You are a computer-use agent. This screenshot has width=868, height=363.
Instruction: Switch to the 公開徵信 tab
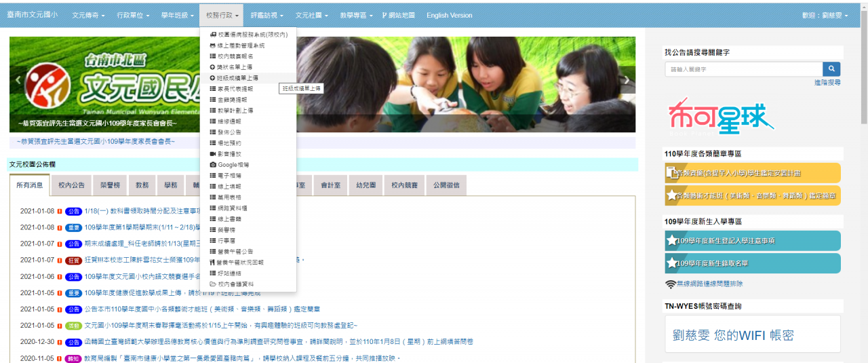446,185
